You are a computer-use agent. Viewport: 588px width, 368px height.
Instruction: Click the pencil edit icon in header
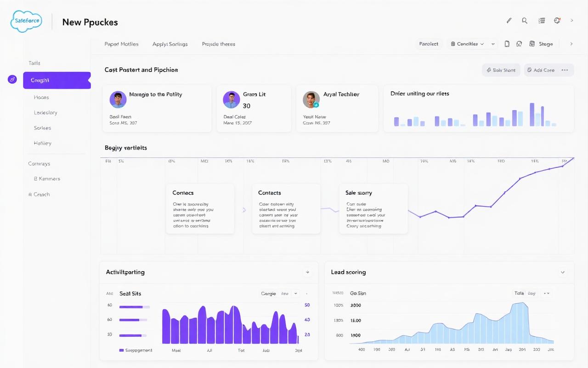[x=509, y=21]
